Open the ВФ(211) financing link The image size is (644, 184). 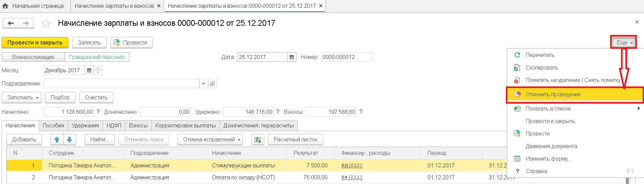click(352, 177)
